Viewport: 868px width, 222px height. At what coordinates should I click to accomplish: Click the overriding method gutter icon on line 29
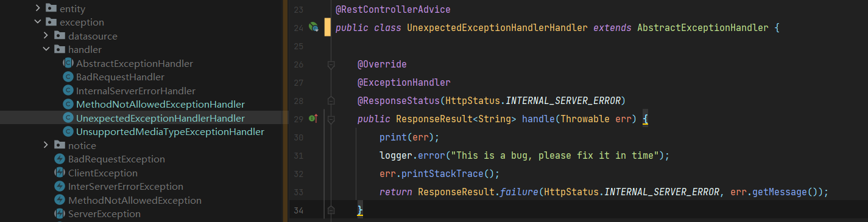[x=314, y=119]
